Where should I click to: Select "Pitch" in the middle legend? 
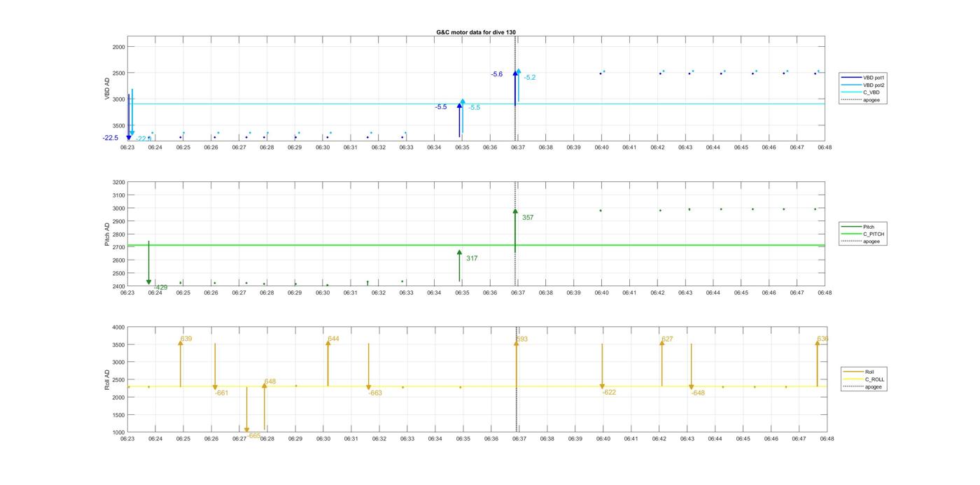click(x=868, y=227)
